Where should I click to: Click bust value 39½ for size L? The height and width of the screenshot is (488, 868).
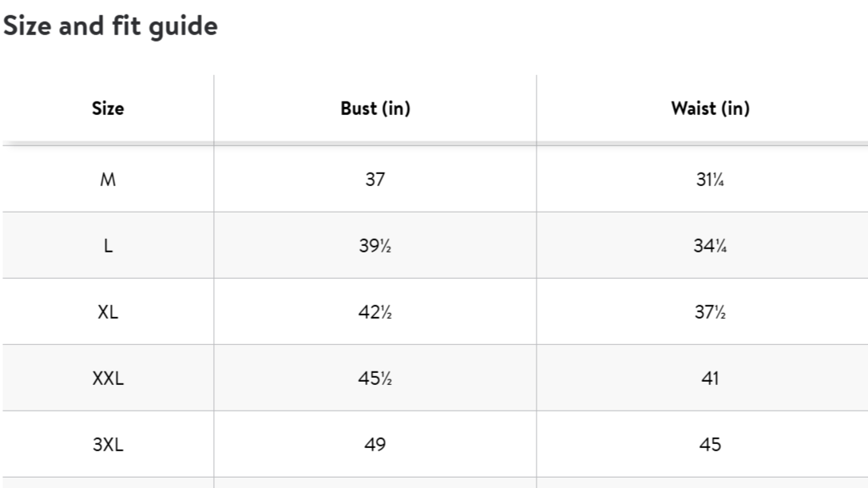375,245
